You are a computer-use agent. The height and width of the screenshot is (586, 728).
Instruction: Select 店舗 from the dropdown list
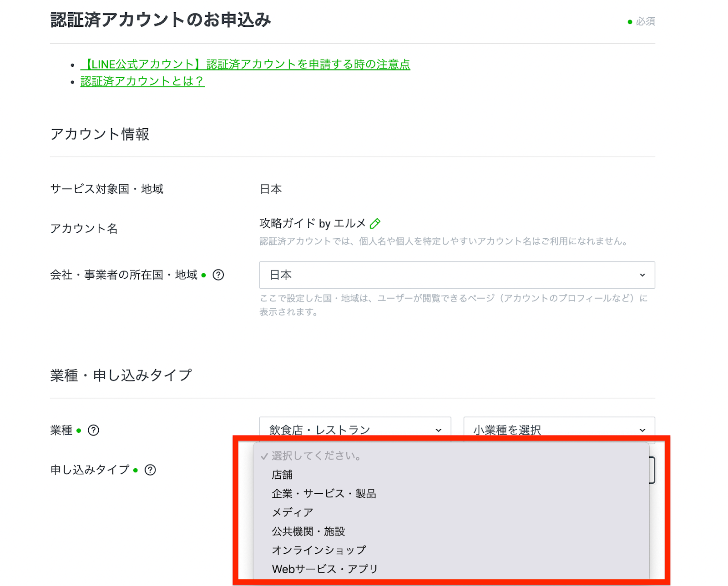282,475
